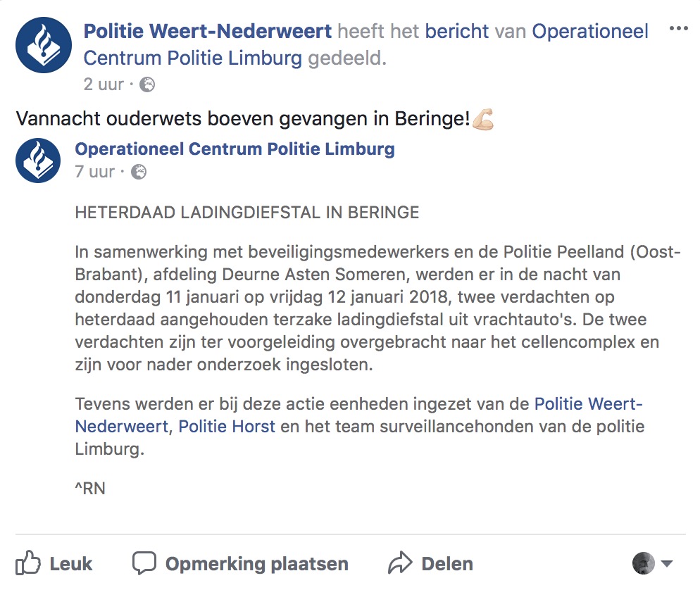The width and height of the screenshot is (700, 590).
Task: Click the globe privacy icon beside "2 uur"
Action: [x=147, y=84]
